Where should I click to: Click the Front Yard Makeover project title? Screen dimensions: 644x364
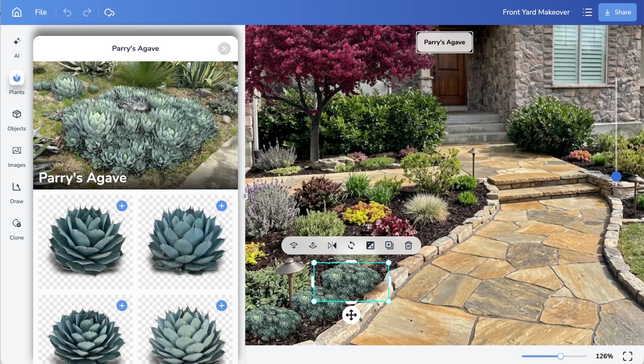coord(536,12)
